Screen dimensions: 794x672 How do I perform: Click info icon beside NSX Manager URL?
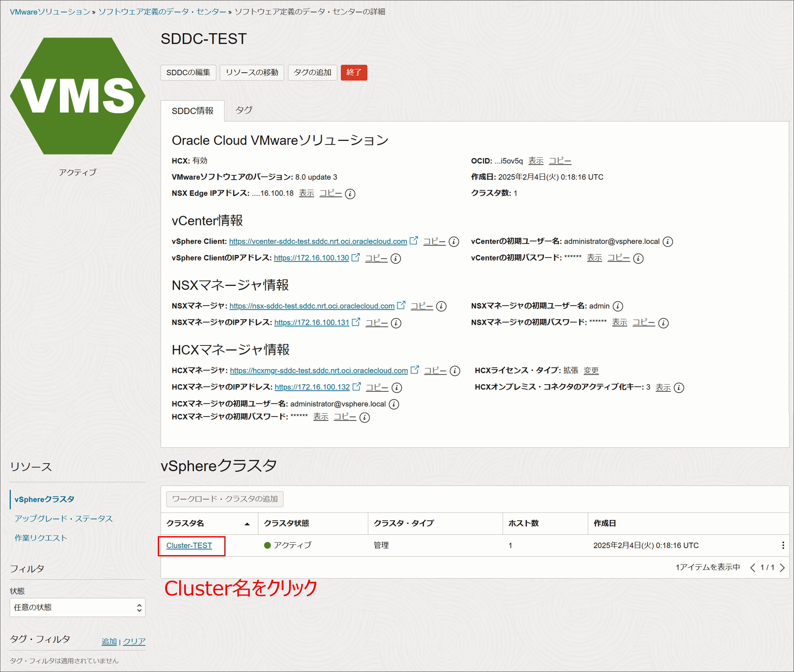tap(441, 306)
